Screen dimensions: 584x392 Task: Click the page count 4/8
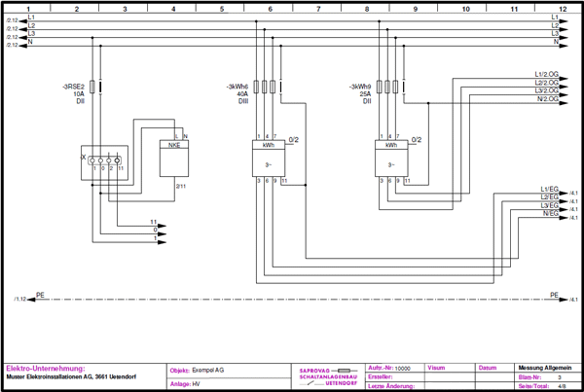pyautogui.click(x=560, y=386)
